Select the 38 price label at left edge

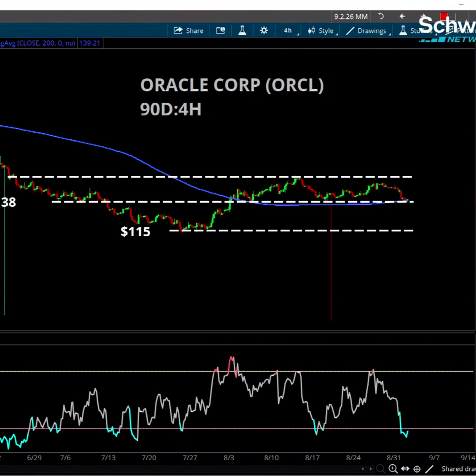pyautogui.click(x=8, y=202)
